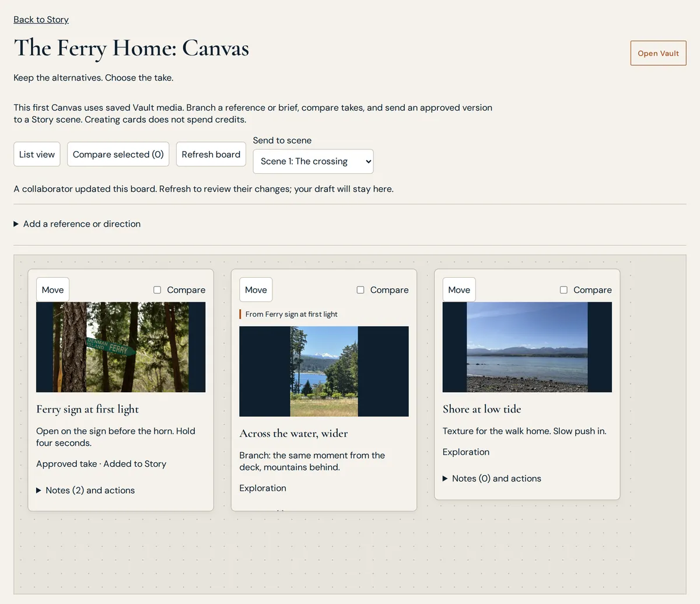
Task: Expand Add a reference or direction
Action: tap(77, 224)
